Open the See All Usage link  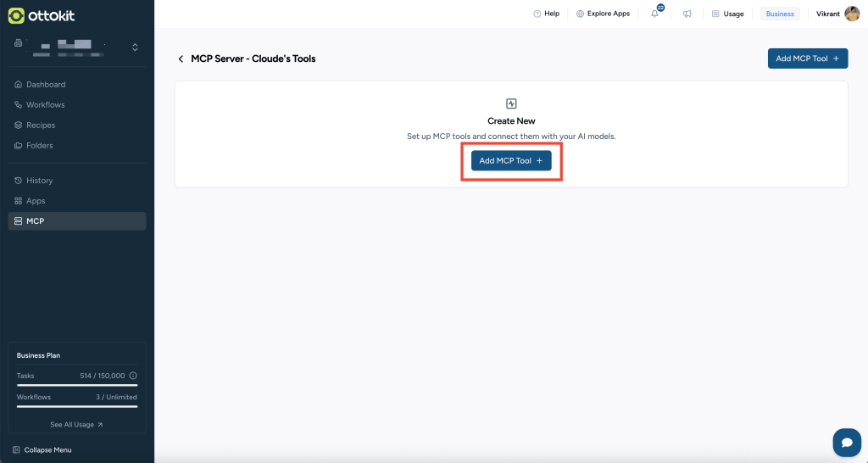coord(76,424)
